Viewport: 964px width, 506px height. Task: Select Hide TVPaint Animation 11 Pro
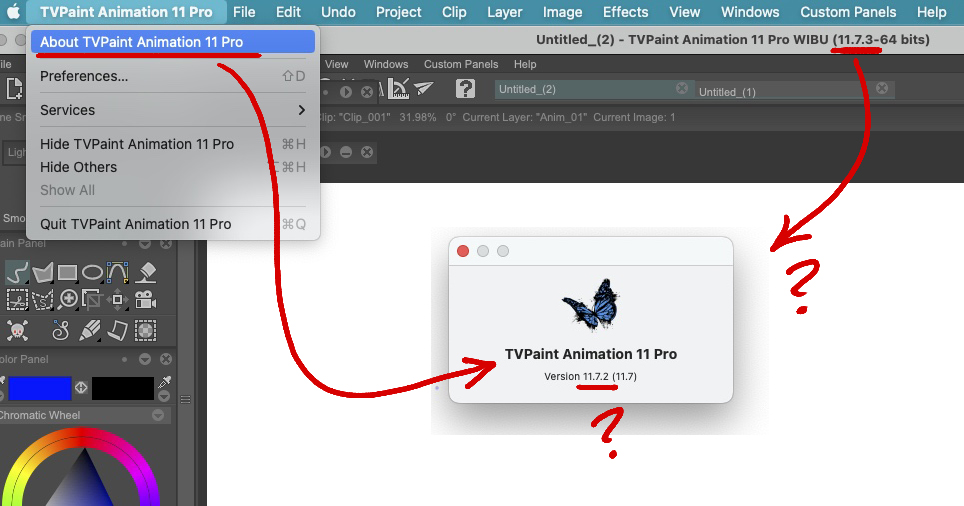[x=173, y=144]
